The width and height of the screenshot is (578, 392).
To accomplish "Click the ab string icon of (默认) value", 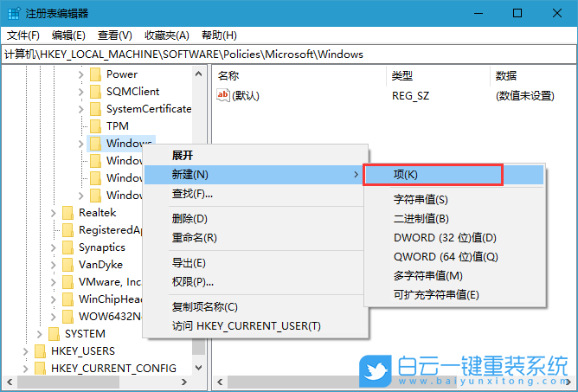I will tap(223, 95).
